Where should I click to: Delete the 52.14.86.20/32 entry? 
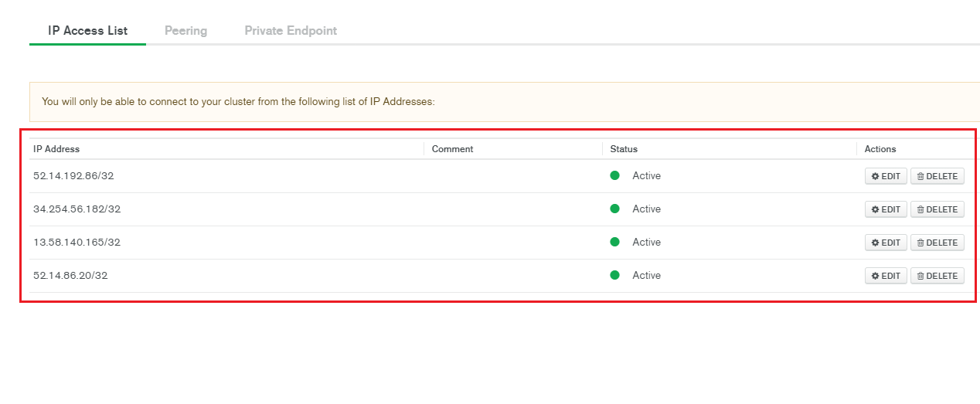(937, 276)
